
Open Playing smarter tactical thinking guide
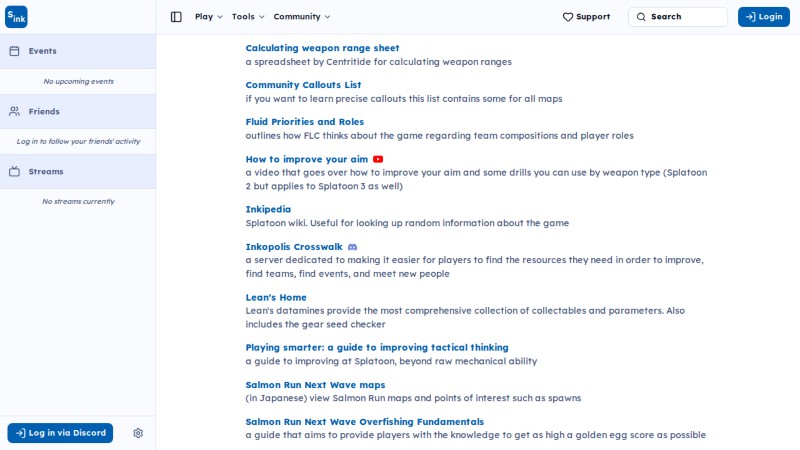point(377,347)
